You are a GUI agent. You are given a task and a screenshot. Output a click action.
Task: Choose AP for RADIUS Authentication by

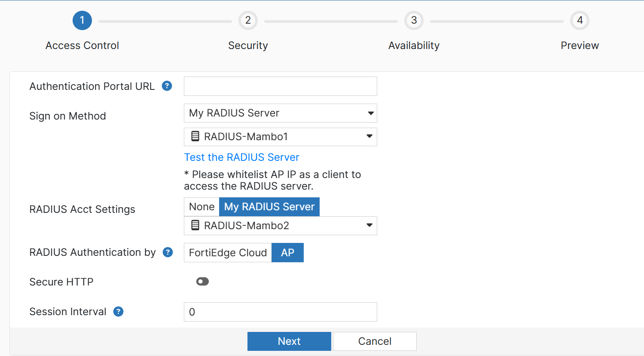(x=287, y=253)
